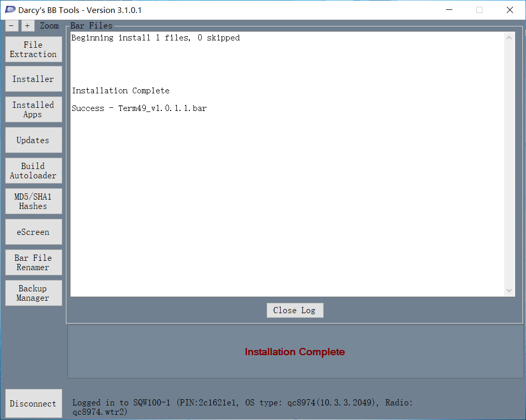Launch the Build Autoloader tool
Screen dimensions: 526x420
click(33, 171)
